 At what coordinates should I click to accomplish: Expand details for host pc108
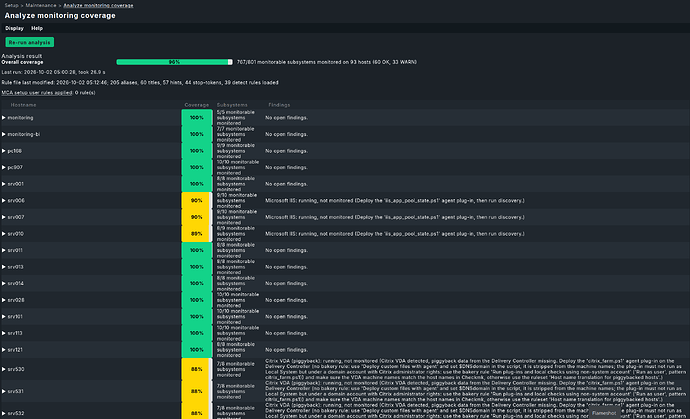pos(4,151)
